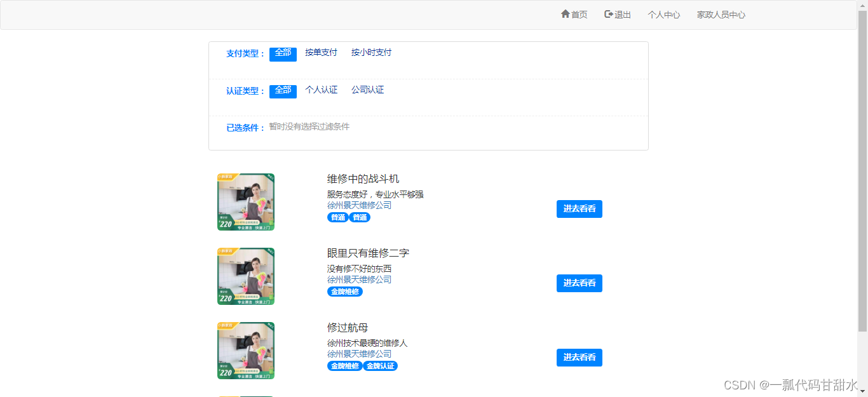
Task: Click the 金牌维修 badge under 修过航母
Action: pos(345,366)
